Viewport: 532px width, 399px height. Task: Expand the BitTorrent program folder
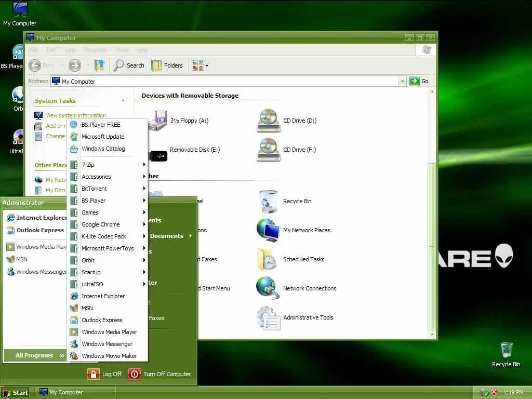pos(108,189)
